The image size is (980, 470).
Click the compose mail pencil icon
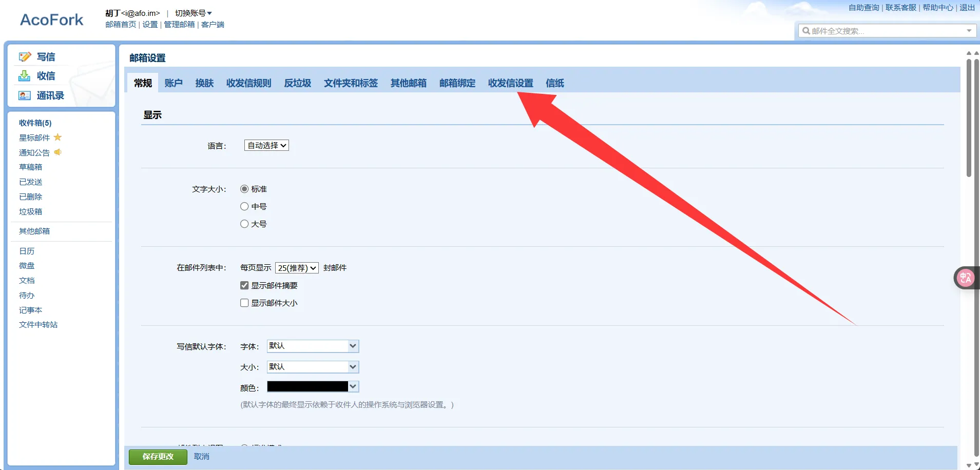pyautogui.click(x=25, y=57)
